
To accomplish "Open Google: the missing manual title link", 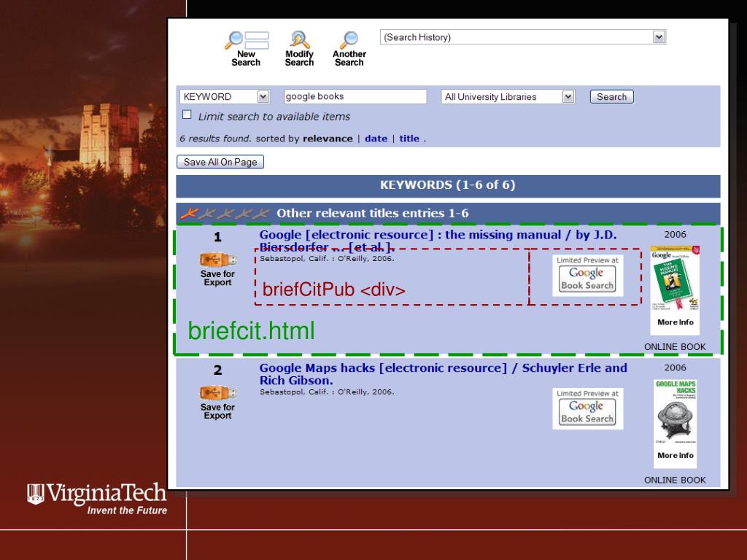I will click(x=438, y=241).
